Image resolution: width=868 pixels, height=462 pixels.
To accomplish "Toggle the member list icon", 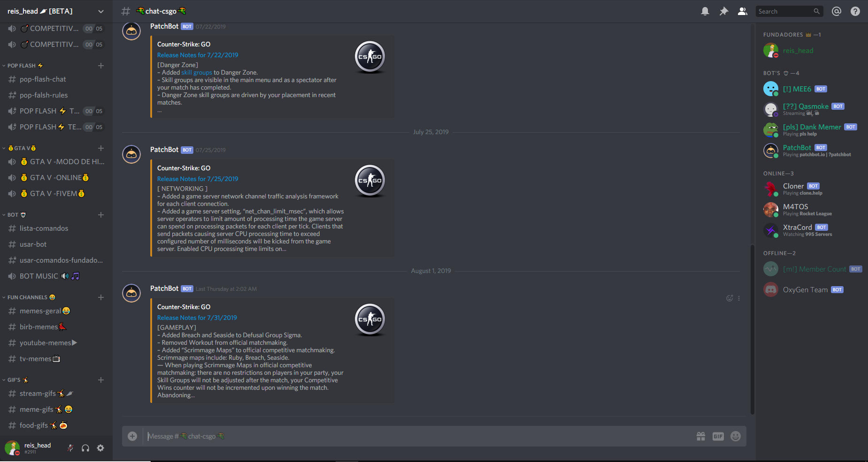I will coord(742,11).
